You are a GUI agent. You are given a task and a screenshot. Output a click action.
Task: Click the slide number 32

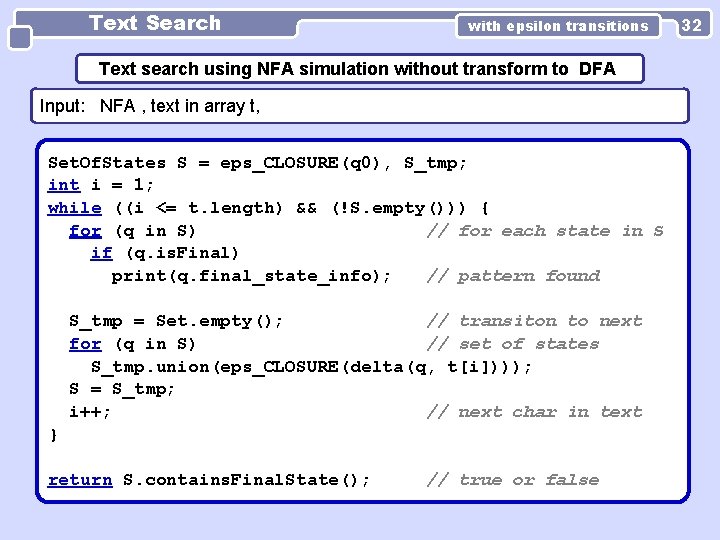[692, 25]
